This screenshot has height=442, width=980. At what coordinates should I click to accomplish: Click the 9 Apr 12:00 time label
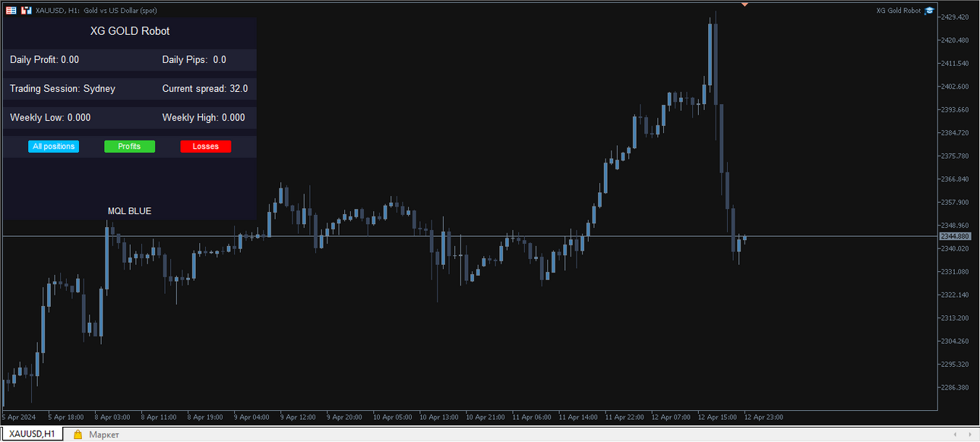298,417
